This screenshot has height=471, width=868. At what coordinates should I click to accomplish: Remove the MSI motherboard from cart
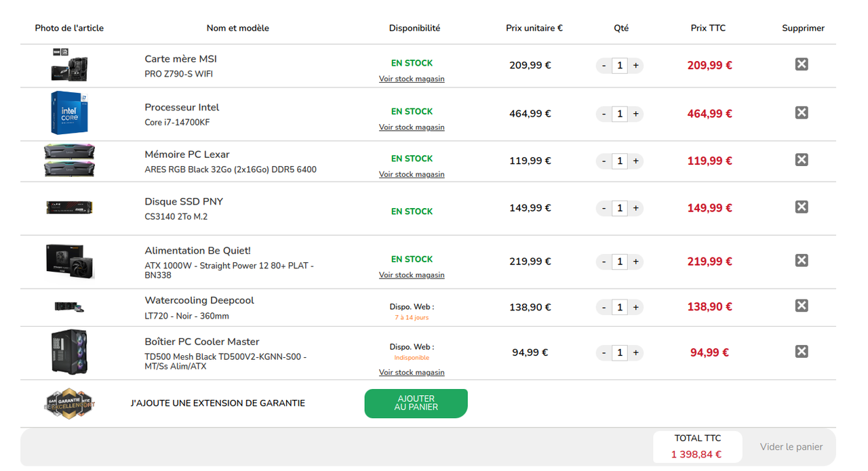(802, 64)
